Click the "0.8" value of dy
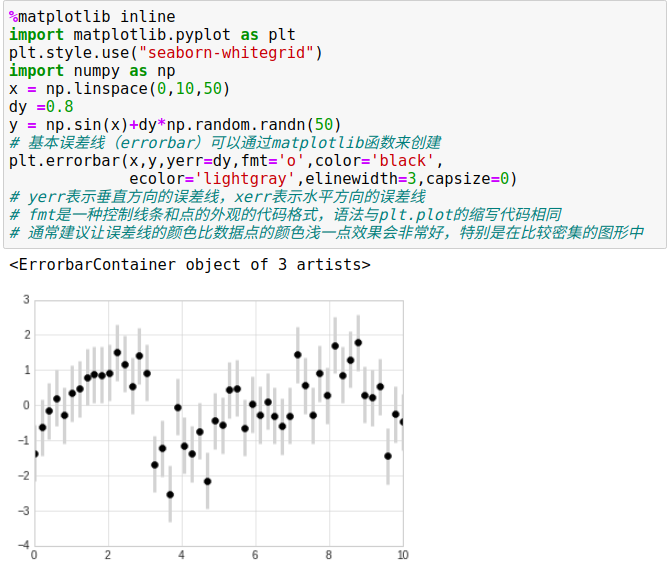The width and height of the screenshot is (668, 571). [x=60, y=107]
